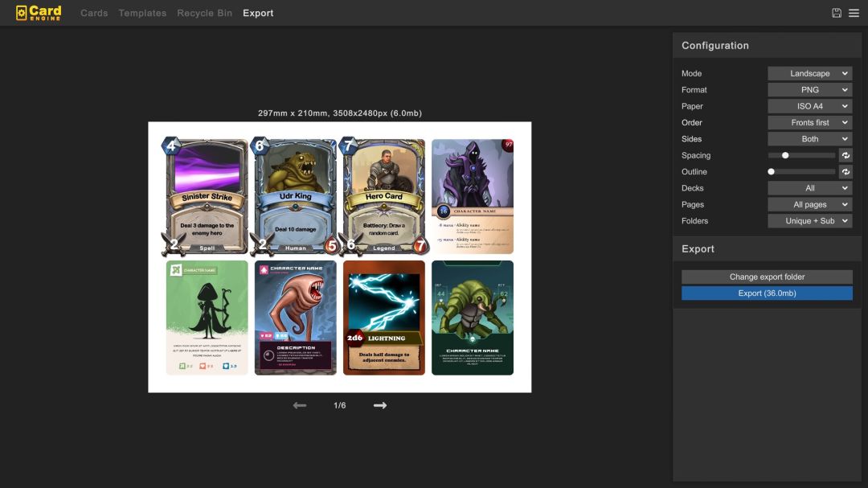Viewport: 868px width, 488px height.
Task: Switch to the Cards section
Action: tap(94, 13)
